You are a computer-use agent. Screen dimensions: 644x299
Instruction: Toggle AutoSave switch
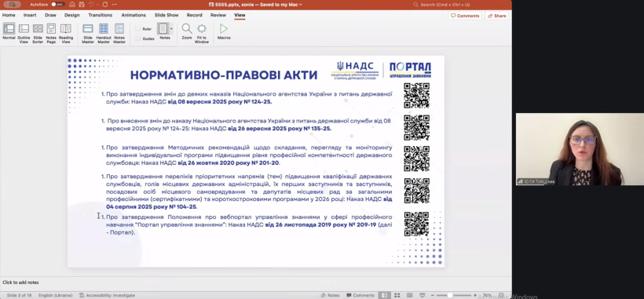[58, 5]
